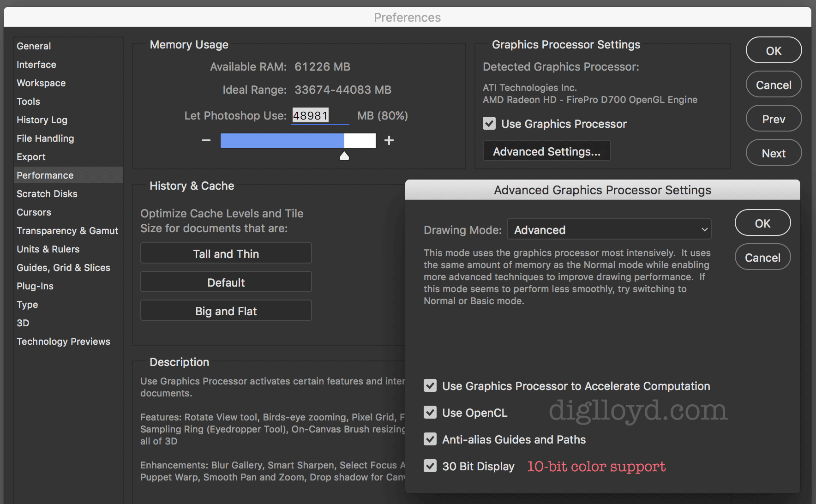Click the Let Photoshop Use memory field
This screenshot has width=816, height=504.
[321, 116]
